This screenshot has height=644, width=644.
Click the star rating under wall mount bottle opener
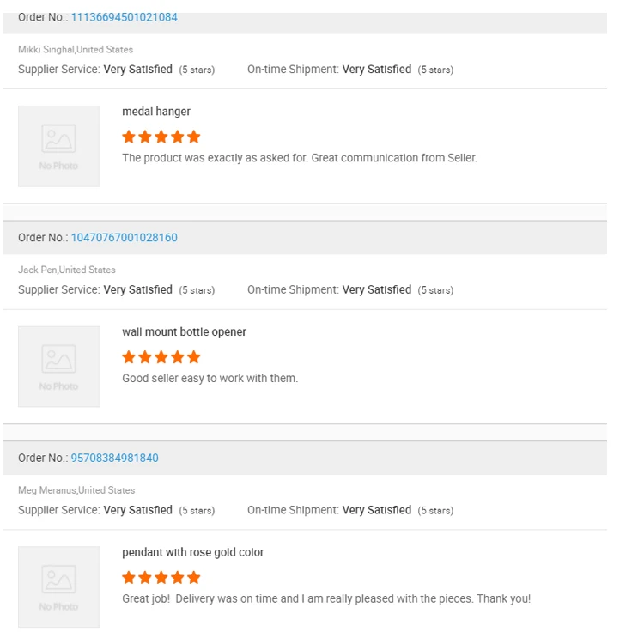[x=161, y=357]
